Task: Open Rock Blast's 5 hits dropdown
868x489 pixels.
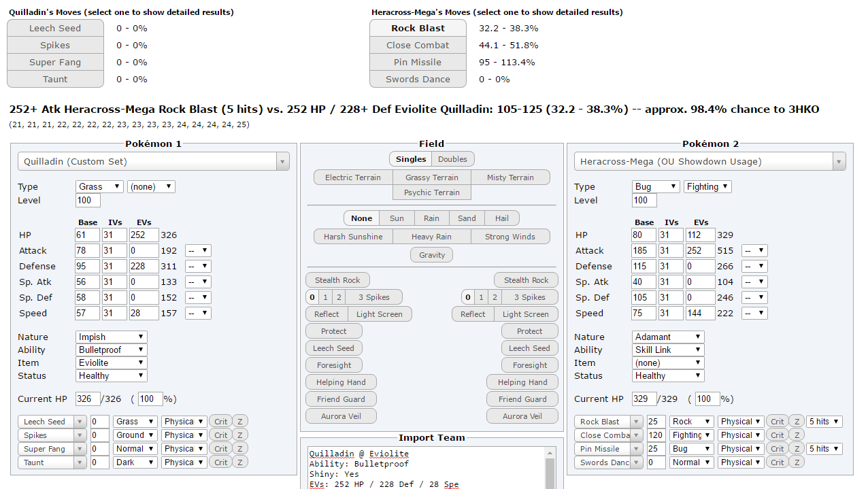Action: point(824,422)
